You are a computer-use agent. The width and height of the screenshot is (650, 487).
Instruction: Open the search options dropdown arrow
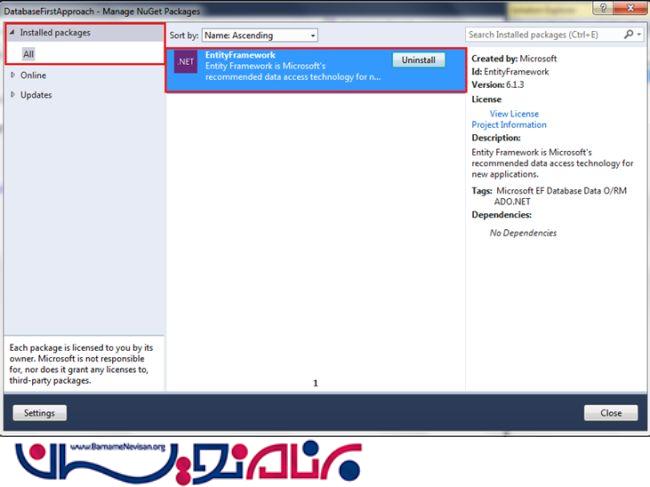639,34
